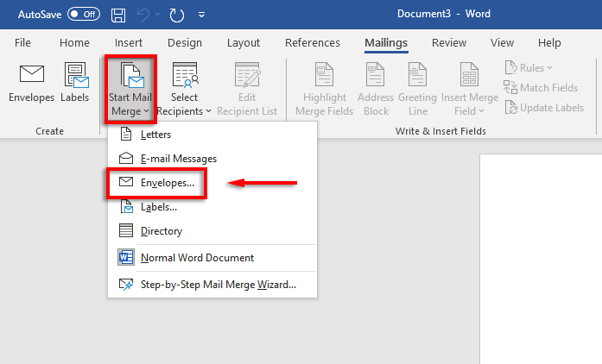Expand the Select Recipients chevron
The width and height of the screenshot is (602, 364).
point(208,111)
